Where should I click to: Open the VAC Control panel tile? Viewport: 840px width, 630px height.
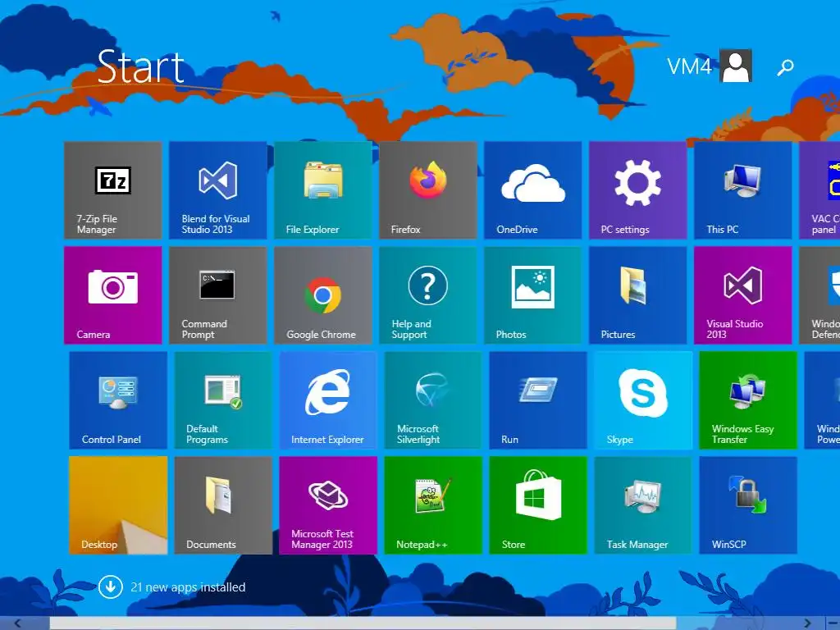click(x=819, y=189)
